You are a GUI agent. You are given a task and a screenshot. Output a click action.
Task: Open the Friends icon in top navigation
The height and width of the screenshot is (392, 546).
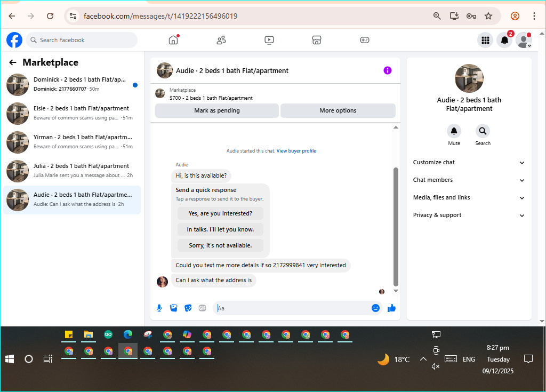221,40
